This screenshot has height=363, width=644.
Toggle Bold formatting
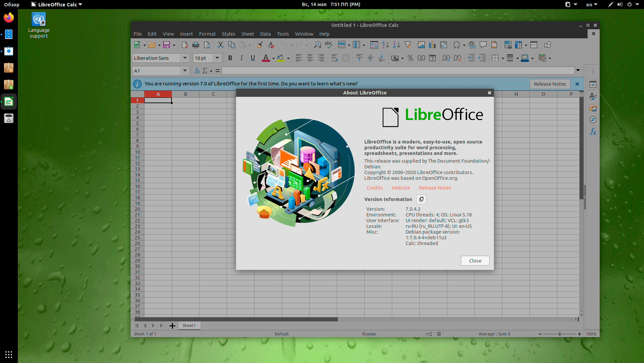[230, 58]
